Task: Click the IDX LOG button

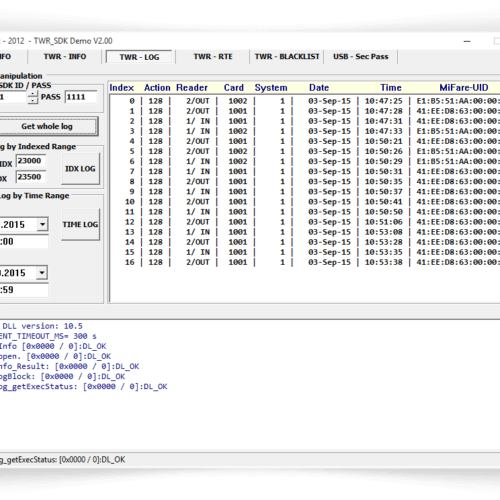Action: (80, 169)
